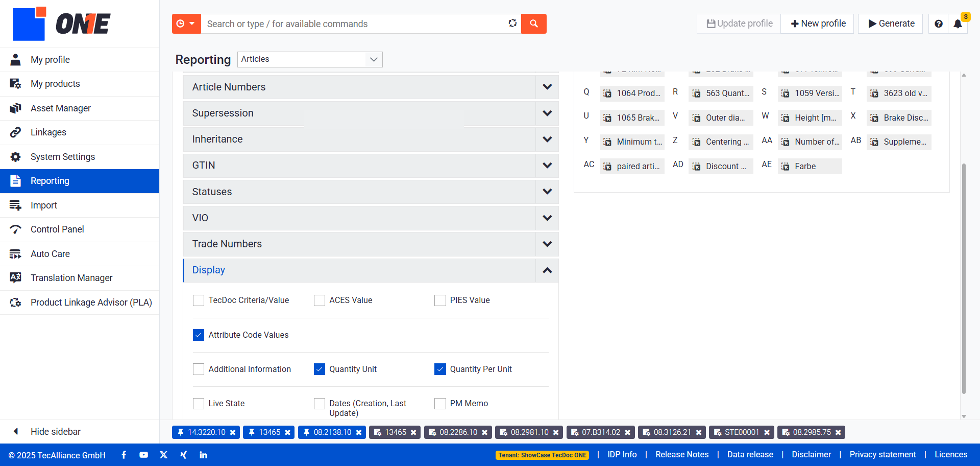Image resolution: width=980 pixels, height=466 pixels.
Task: Expand the Supersession section
Action: (371, 113)
